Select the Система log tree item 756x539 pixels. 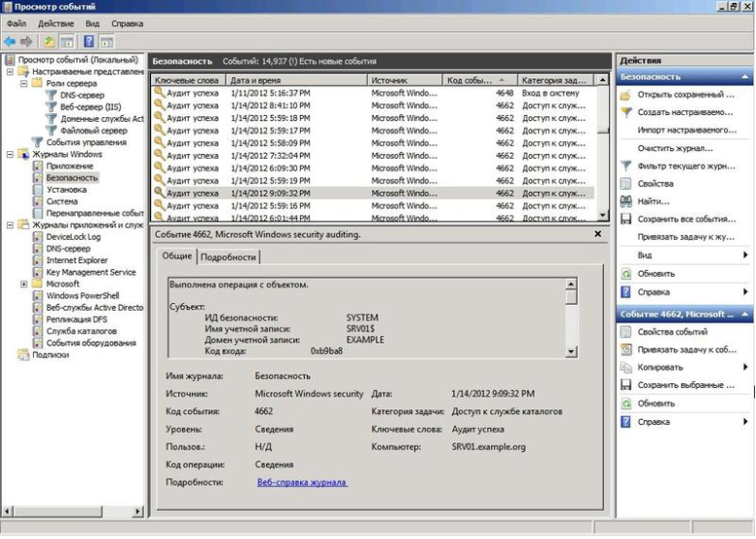[62, 201]
